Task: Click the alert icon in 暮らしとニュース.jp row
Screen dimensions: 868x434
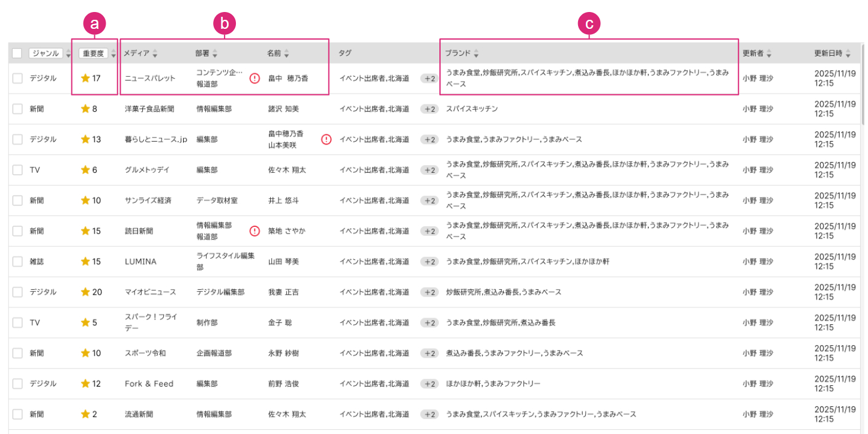Action: coord(326,139)
